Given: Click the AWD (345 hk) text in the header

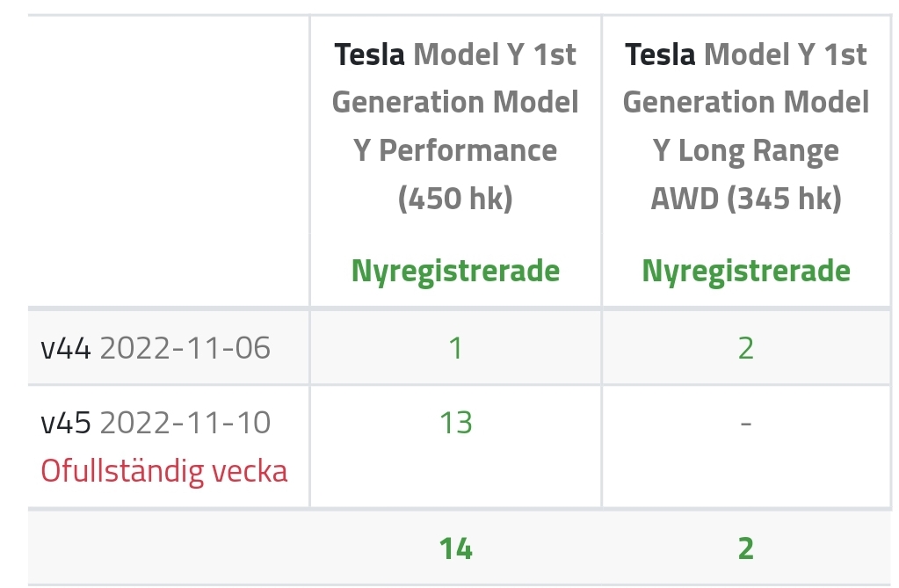Looking at the screenshot, I should pyautogui.click(x=746, y=199).
